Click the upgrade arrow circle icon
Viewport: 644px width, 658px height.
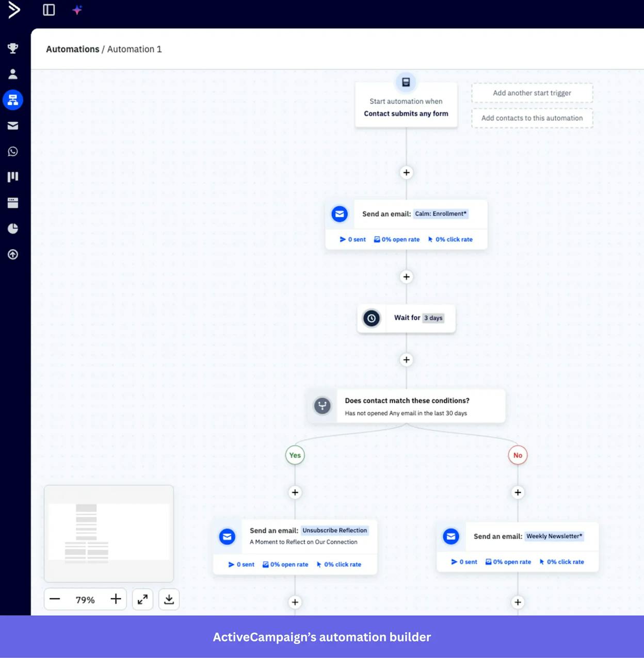[13, 254]
